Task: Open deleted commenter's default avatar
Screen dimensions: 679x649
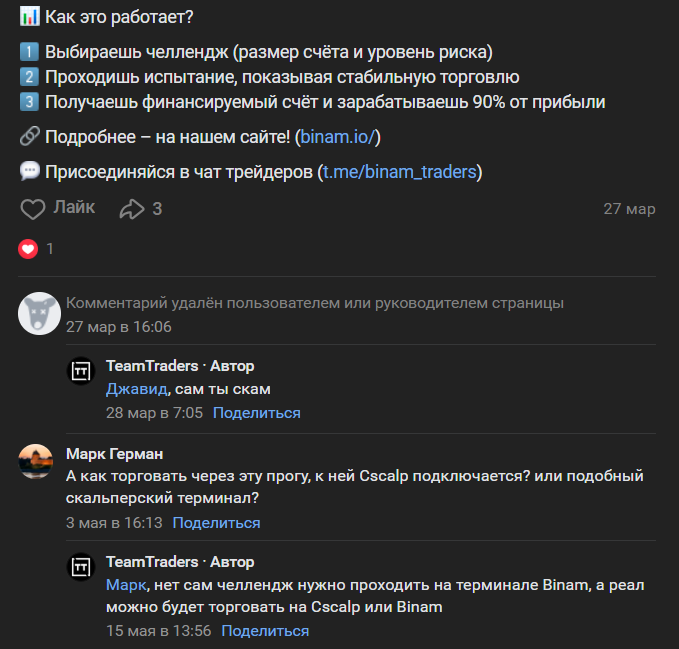Action: [39, 314]
